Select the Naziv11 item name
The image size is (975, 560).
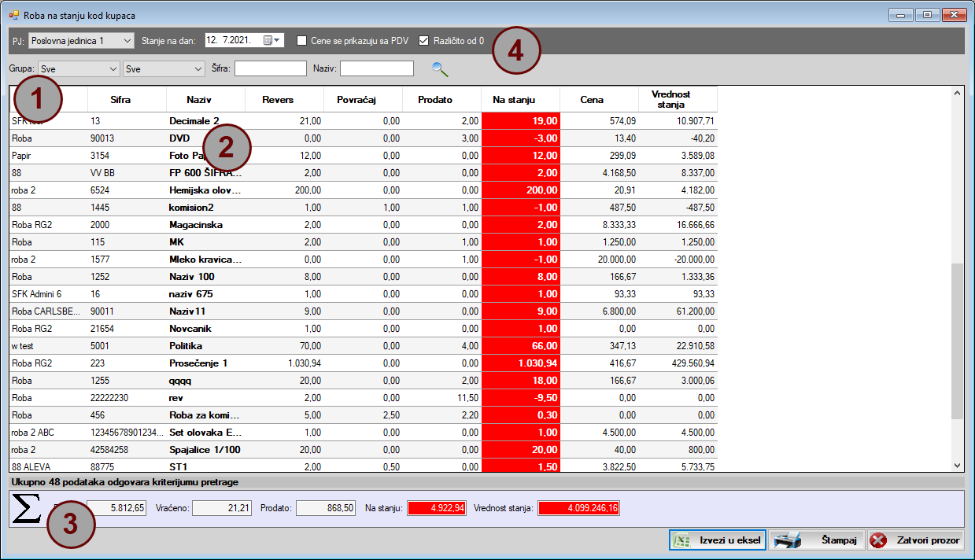(187, 311)
